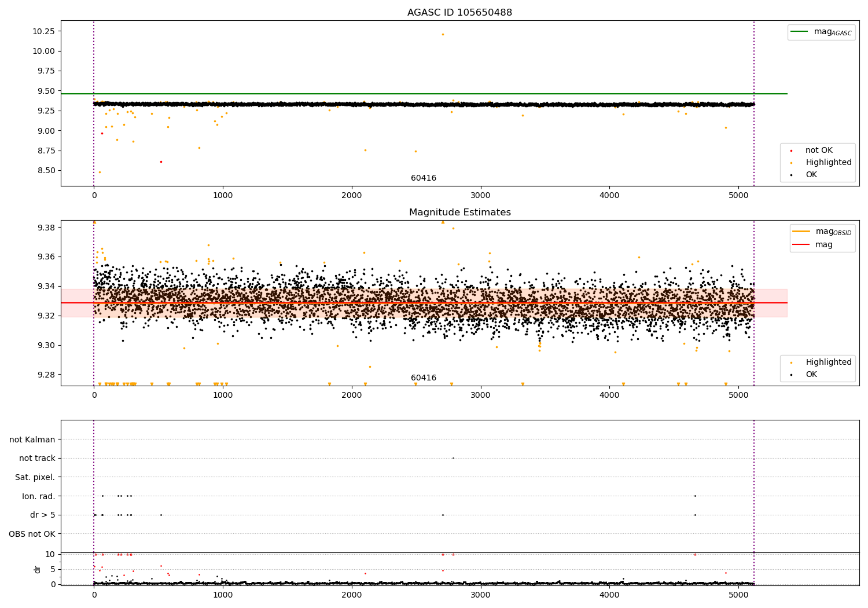The height and width of the screenshot is (608, 868).
Task: Click the 'dr > 5' y-axis label
Action: [x=43, y=515]
